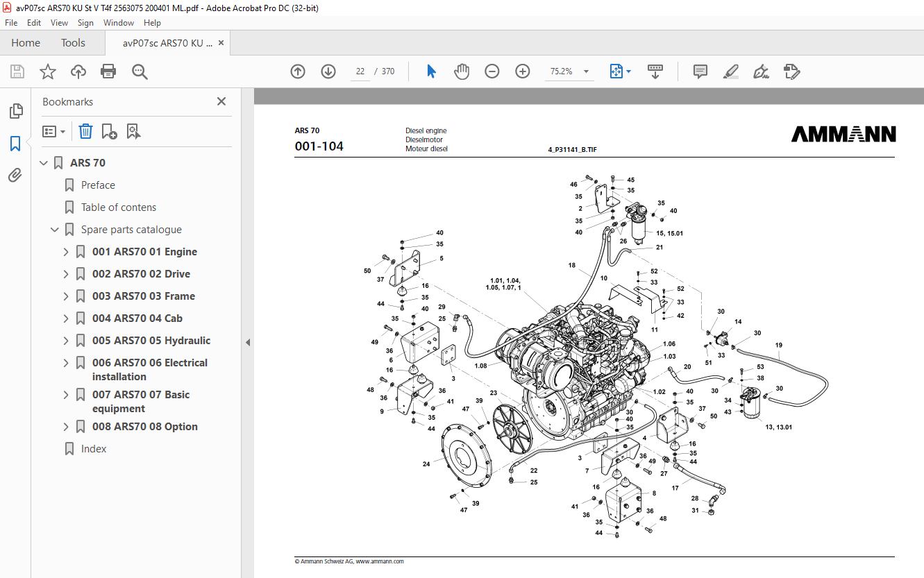924x578 pixels.
Task: Switch to the Home tab
Action: [26, 43]
